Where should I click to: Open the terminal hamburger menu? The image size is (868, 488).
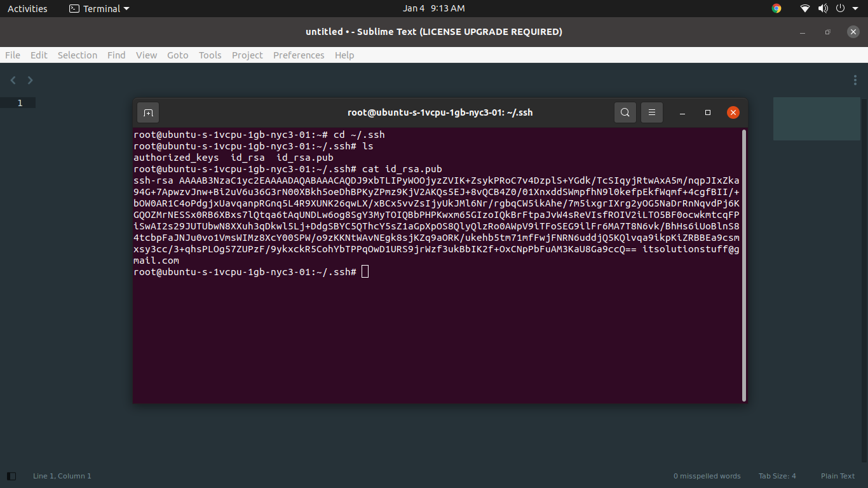[x=651, y=112]
